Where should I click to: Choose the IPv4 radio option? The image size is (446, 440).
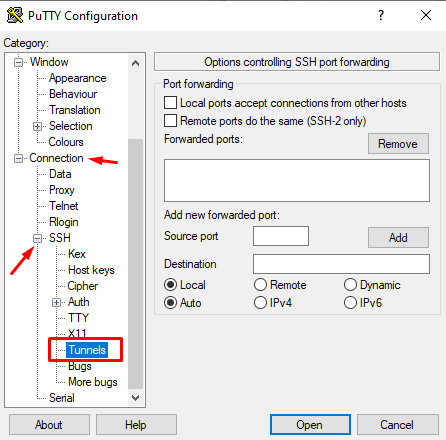[260, 303]
